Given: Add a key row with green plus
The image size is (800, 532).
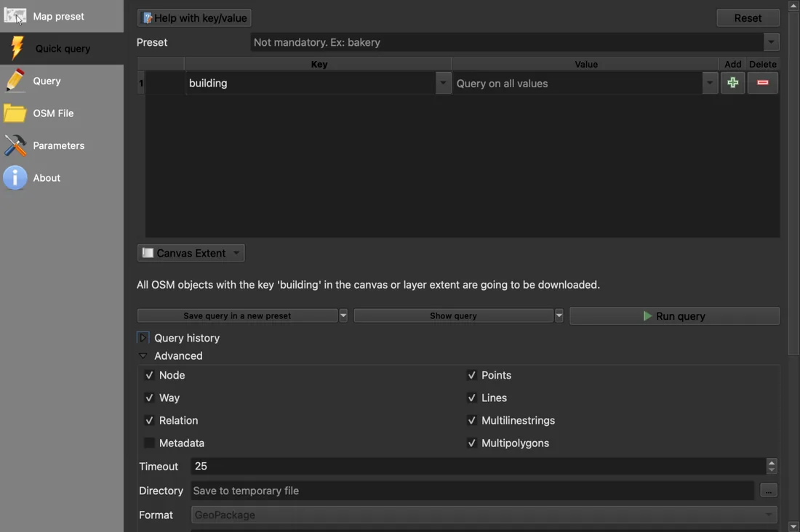Looking at the screenshot, I should pyautogui.click(x=732, y=83).
